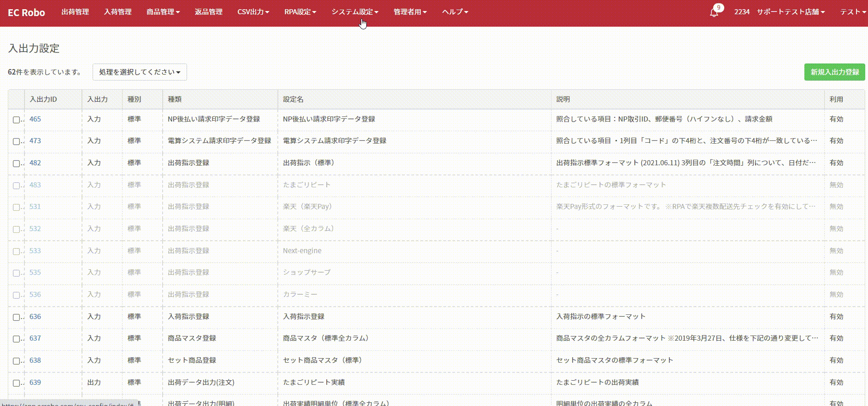868x406 pixels.
Task: Open the サポートテスト店舗 store dropdown
Action: [791, 12]
